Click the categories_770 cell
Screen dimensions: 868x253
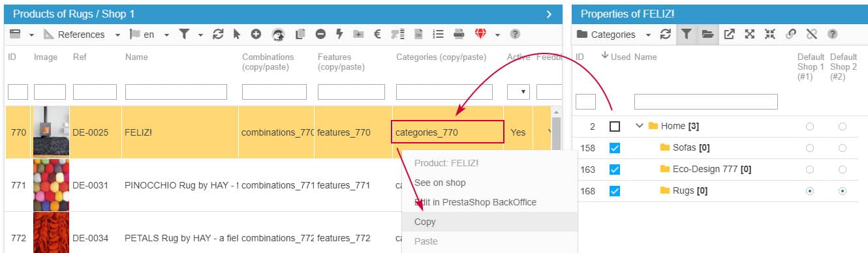point(448,132)
